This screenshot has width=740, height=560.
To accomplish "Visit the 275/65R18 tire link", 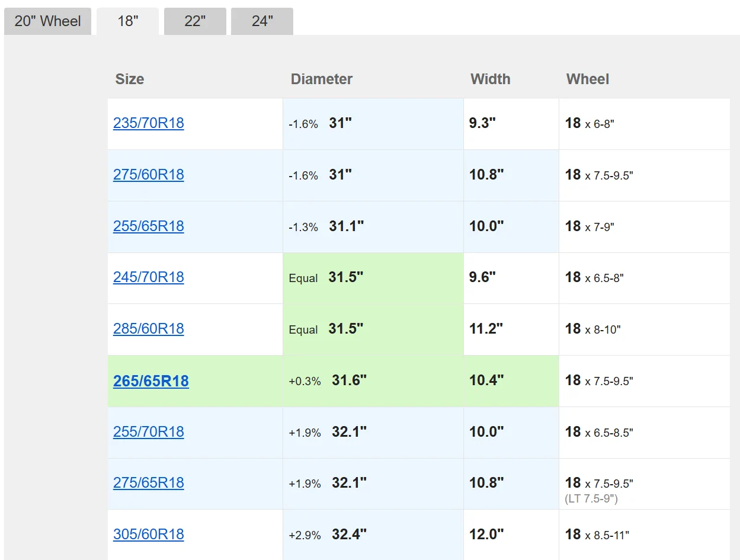I will [148, 483].
